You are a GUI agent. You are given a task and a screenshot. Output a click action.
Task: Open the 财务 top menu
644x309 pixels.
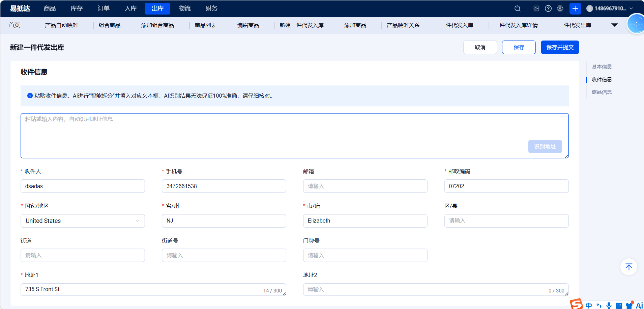tap(211, 8)
